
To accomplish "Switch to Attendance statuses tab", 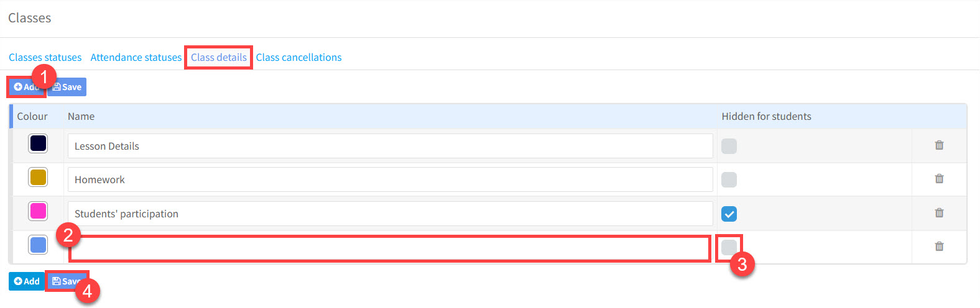I will 136,57.
